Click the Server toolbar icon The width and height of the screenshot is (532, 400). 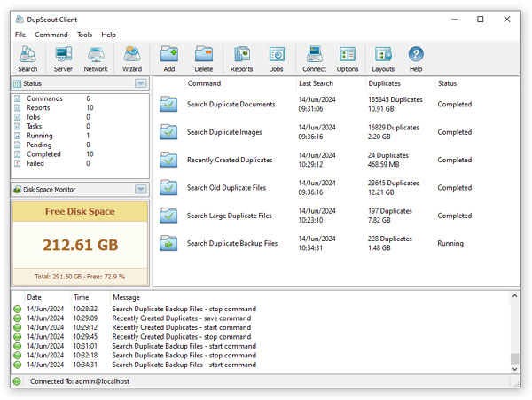(x=63, y=59)
